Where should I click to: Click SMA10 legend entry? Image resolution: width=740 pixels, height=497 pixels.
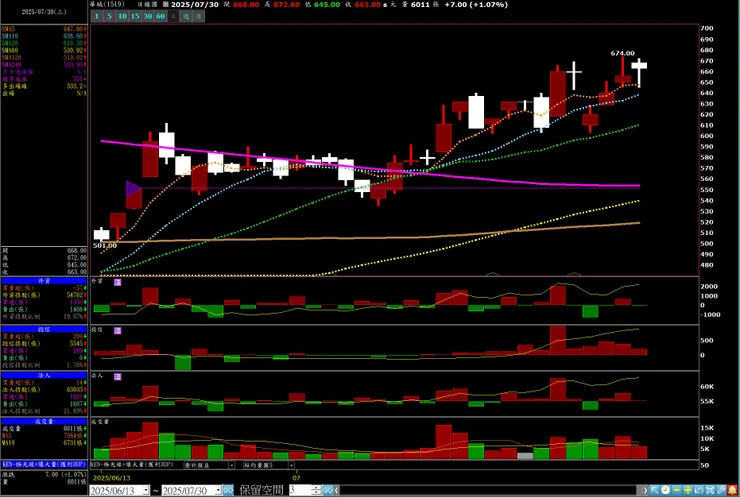[44, 36]
